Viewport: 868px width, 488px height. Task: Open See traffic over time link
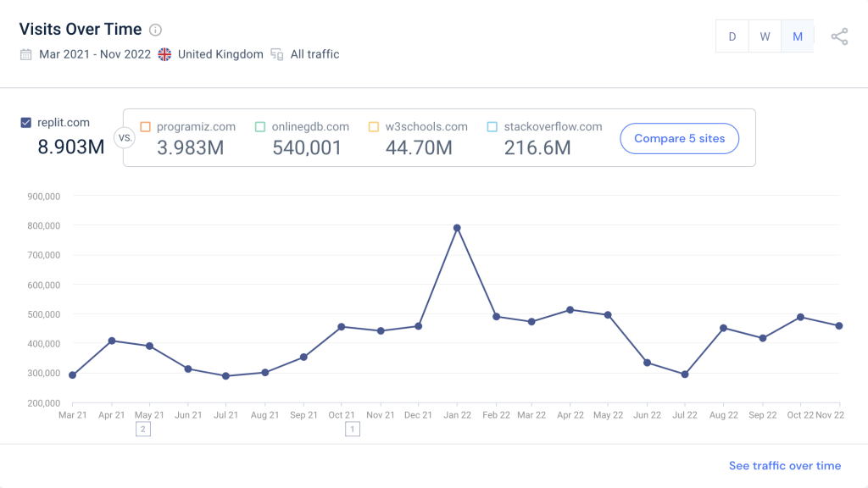pyautogui.click(x=784, y=465)
